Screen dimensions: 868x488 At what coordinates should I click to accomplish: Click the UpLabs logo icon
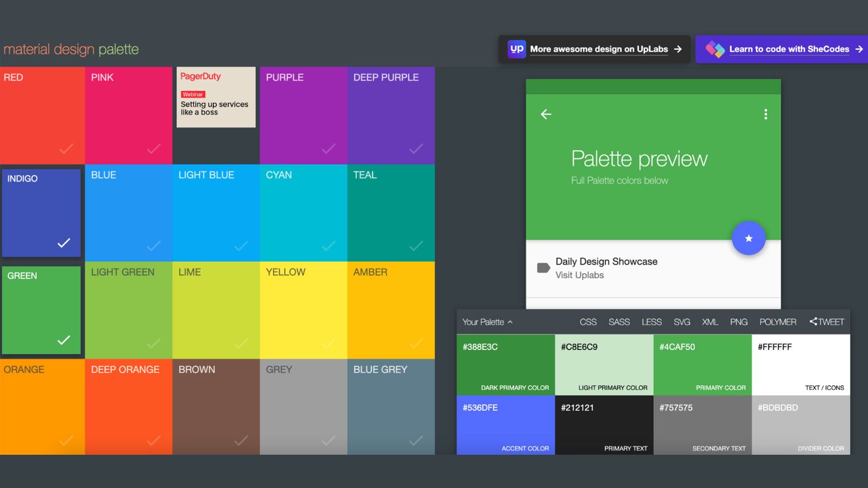click(x=516, y=49)
